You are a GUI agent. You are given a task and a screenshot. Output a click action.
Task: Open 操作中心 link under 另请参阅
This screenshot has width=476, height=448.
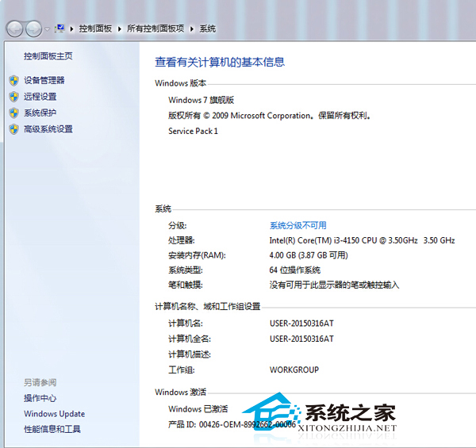click(x=40, y=398)
